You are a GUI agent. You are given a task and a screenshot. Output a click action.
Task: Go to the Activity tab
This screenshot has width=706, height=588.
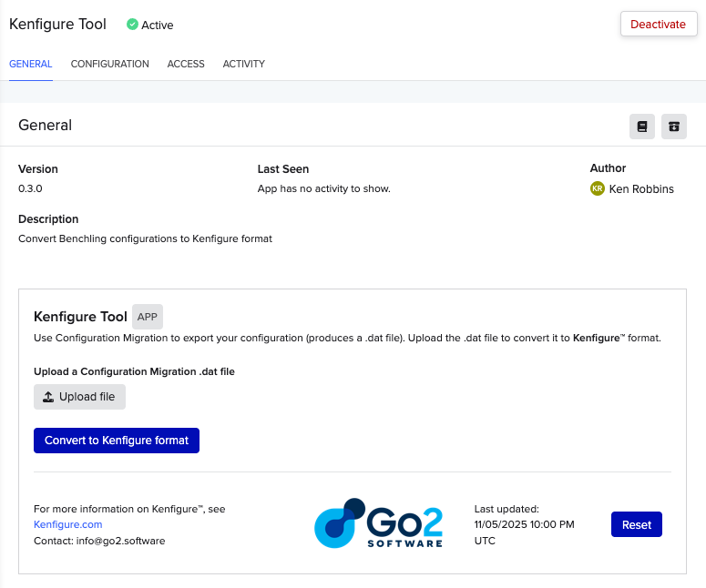(243, 64)
